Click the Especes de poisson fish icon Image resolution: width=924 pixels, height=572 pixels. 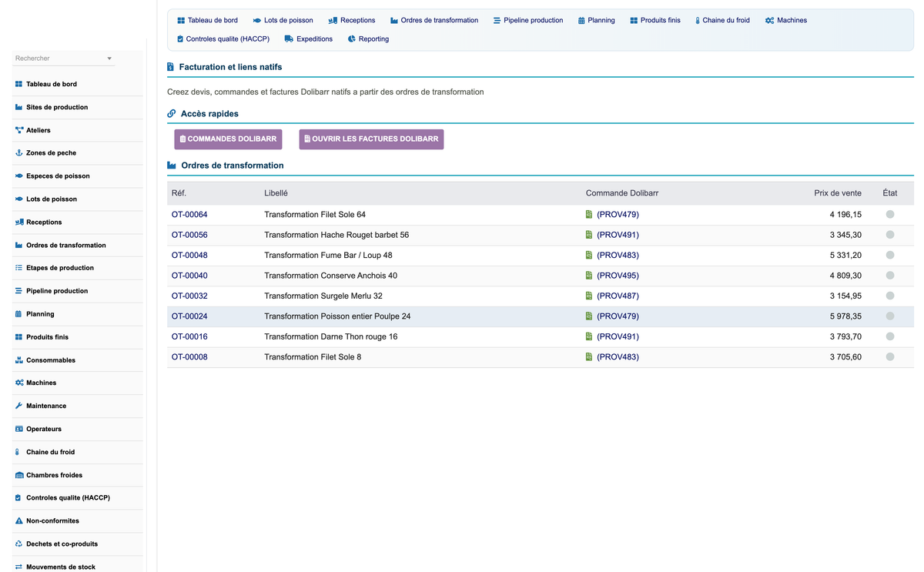click(18, 176)
